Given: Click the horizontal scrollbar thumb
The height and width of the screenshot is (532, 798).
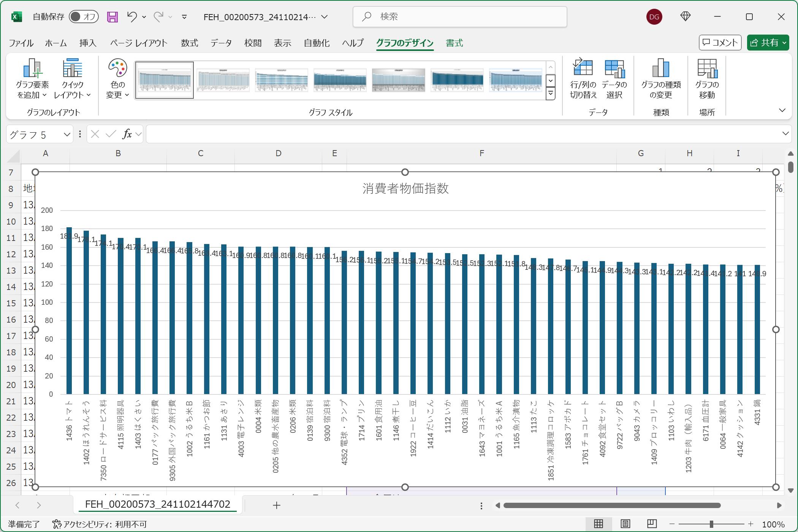Looking at the screenshot, I should tap(612, 505).
